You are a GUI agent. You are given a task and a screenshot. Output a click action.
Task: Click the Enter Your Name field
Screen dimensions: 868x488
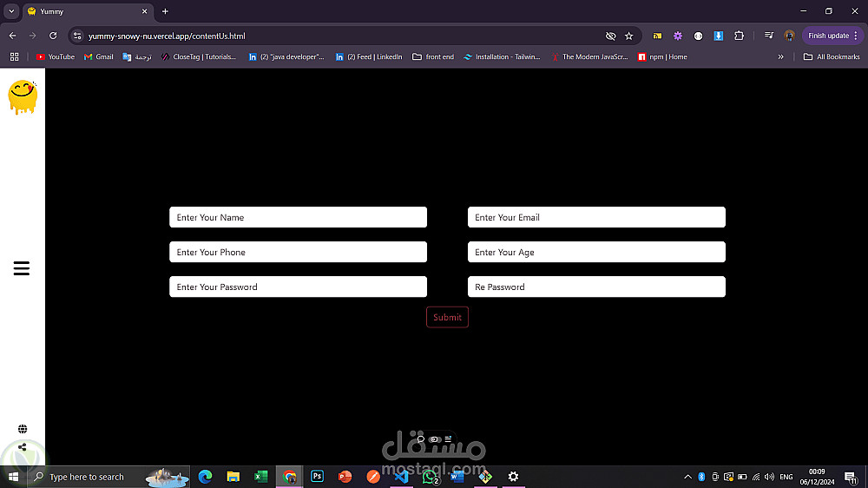298,217
